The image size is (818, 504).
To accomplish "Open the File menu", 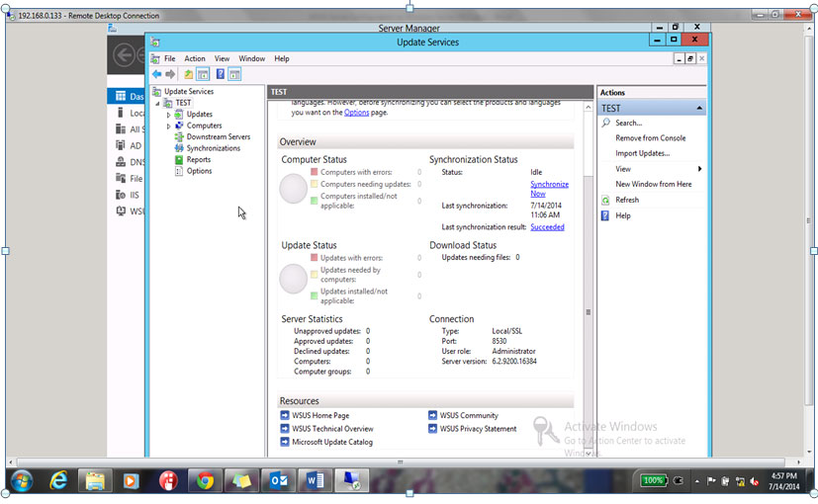I will [169, 59].
